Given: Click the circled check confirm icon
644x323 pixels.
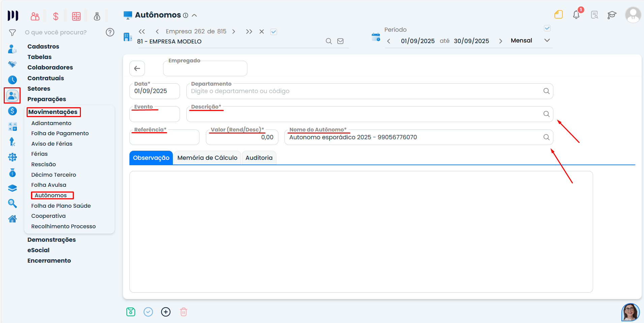Looking at the screenshot, I should (x=148, y=312).
